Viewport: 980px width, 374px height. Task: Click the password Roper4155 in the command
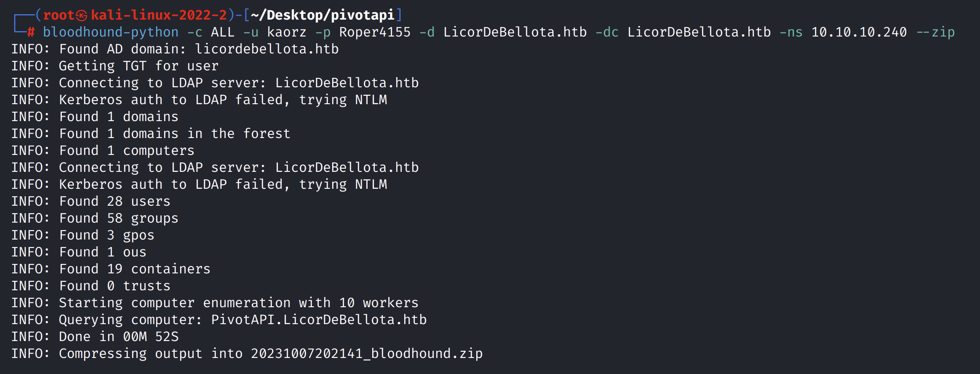pyautogui.click(x=375, y=32)
